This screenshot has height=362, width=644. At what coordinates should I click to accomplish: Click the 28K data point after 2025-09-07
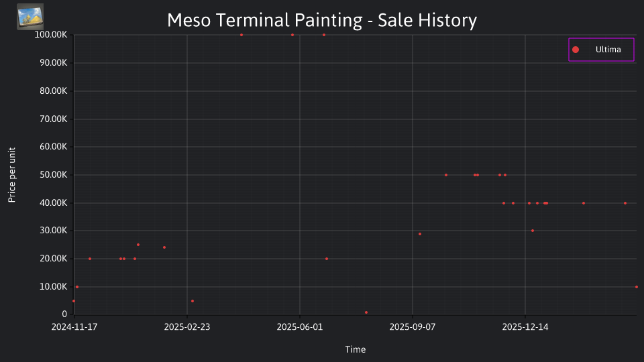[420, 234]
